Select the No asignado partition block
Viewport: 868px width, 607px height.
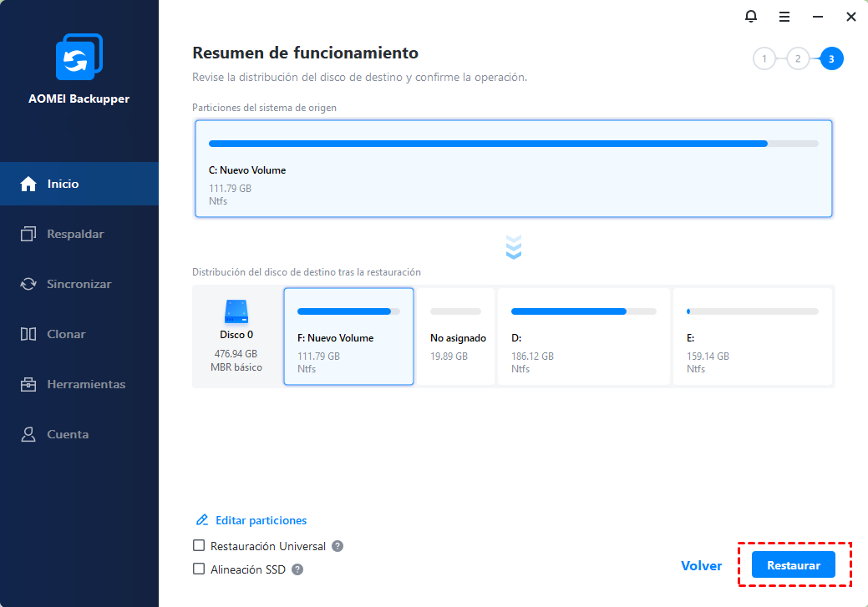click(456, 336)
